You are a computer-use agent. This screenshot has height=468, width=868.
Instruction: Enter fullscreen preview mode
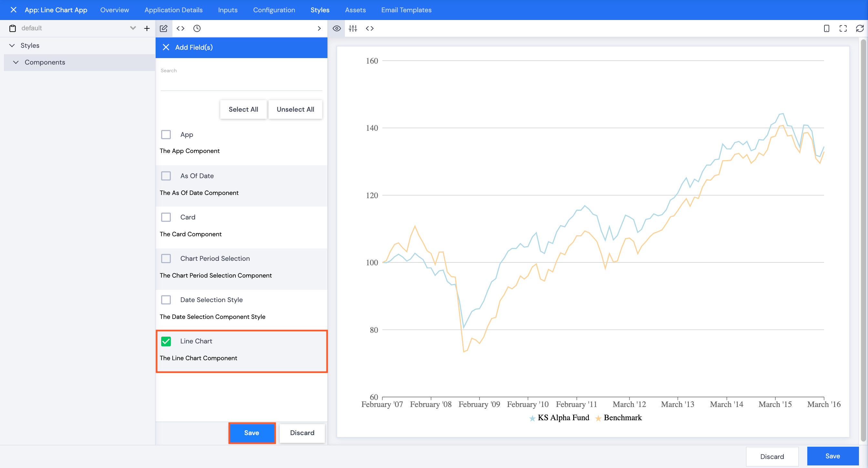843,28
